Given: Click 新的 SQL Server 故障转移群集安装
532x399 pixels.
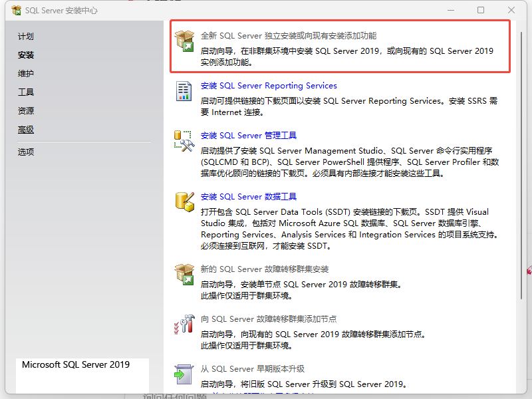Looking at the screenshot, I should point(265,269).
